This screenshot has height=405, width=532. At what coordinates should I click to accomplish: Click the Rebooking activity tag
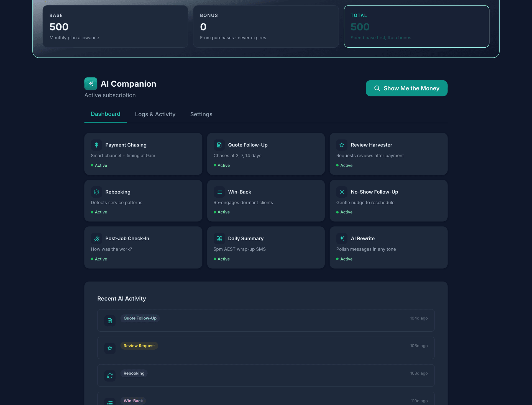point(134,373)
